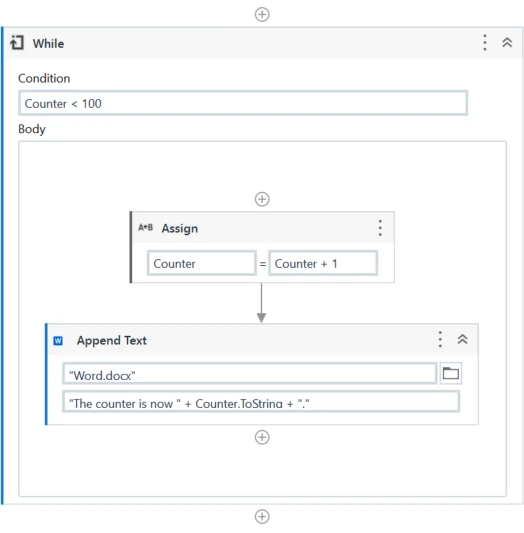
Task: Open the While activity three-dot options menu
Action: (x=485, y=43)
